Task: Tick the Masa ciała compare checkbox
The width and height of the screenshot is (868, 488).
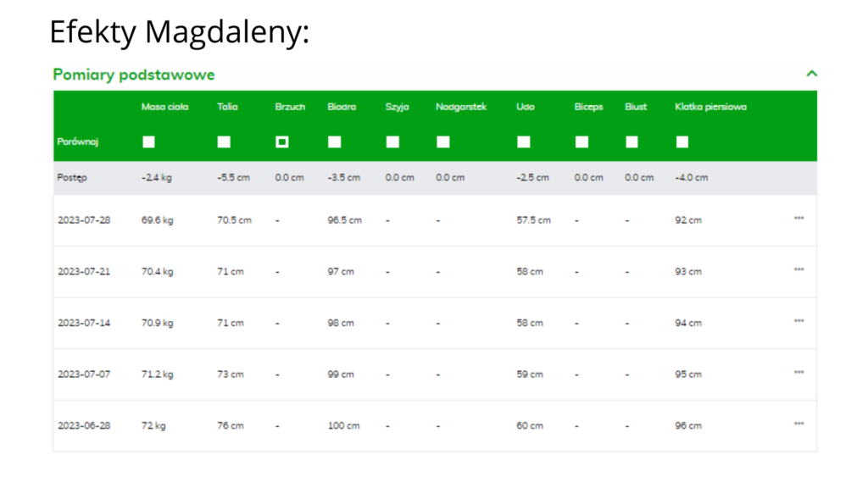Action: point(148,142)
